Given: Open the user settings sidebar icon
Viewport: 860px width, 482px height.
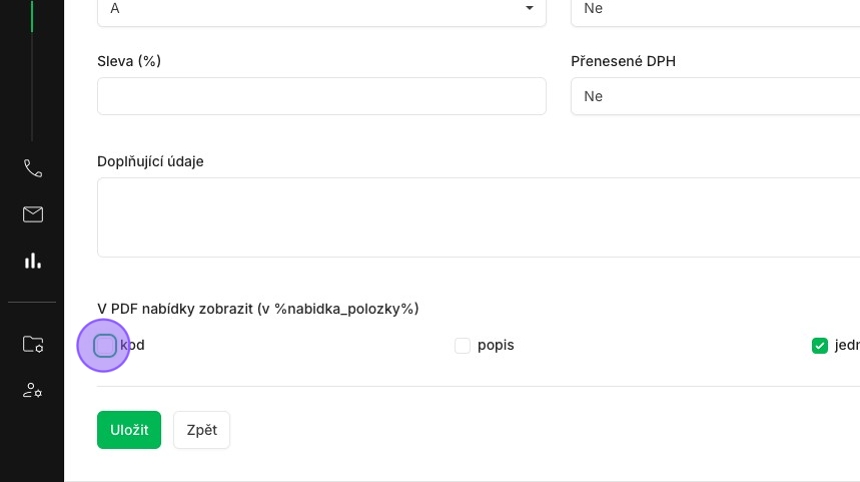Looking at the screenshot, I should coord(33,390).
